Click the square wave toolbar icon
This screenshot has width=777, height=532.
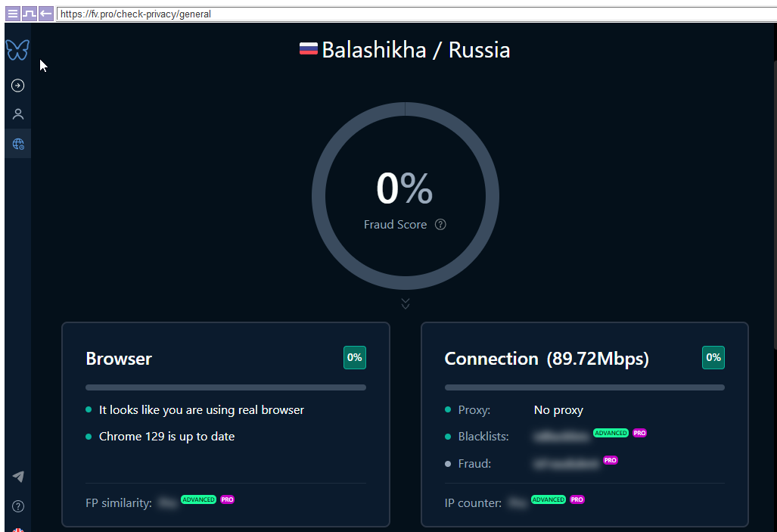pyautogui.click(x=29, y=14)
